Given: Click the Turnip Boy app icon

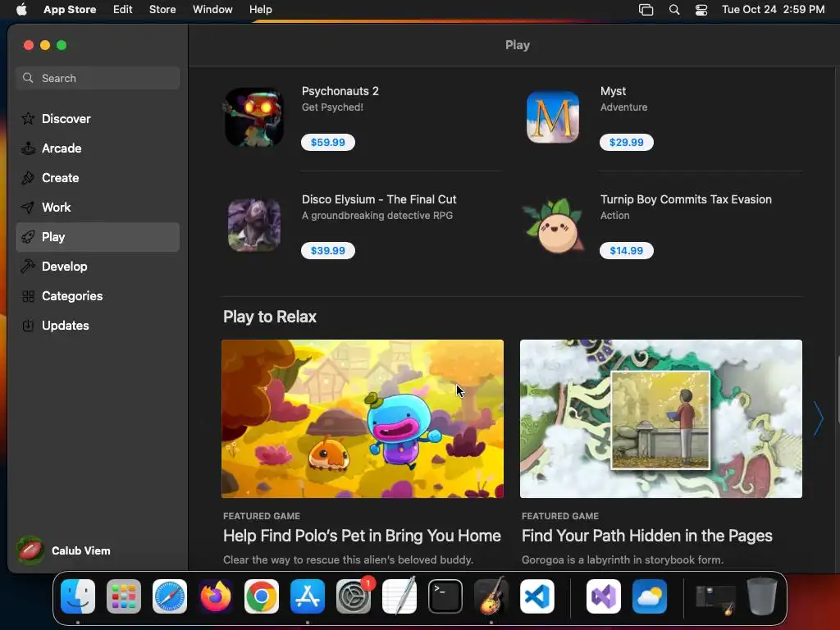Looking at the screenshot, I should [x=552, y=226].
